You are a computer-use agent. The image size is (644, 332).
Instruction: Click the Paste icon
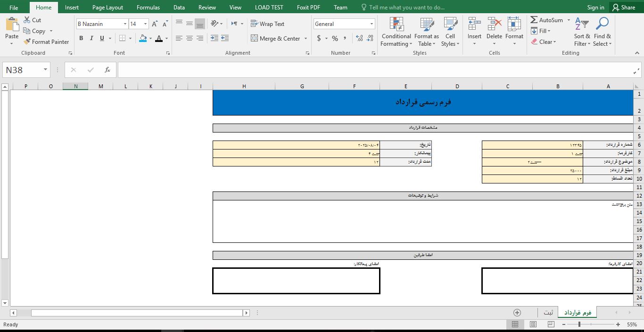point(12,25)
